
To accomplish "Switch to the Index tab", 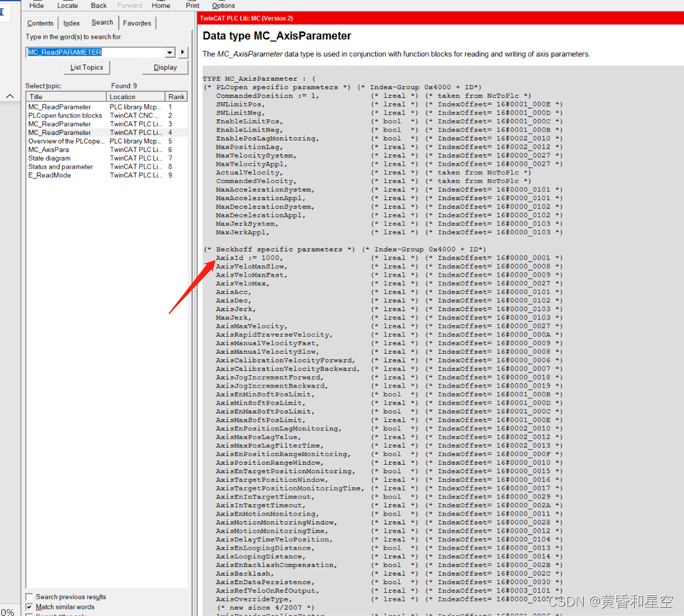I will click(x=72, y=23).
